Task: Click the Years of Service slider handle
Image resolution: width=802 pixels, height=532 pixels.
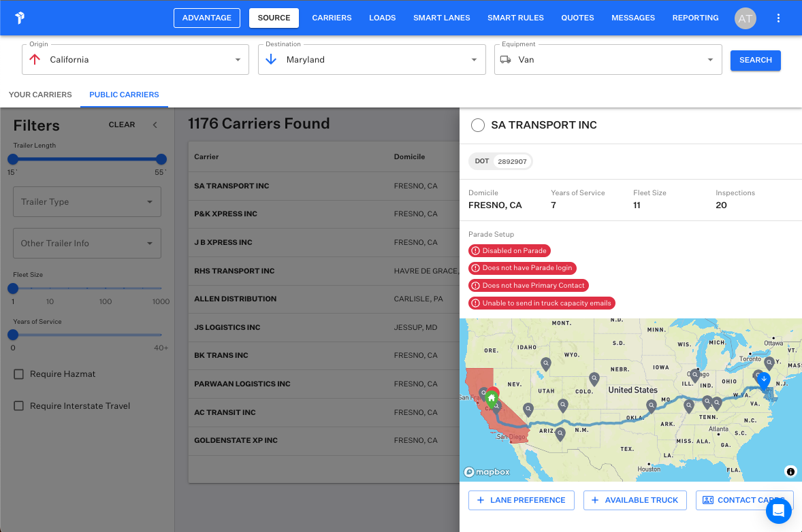Action: coord(13,335)
